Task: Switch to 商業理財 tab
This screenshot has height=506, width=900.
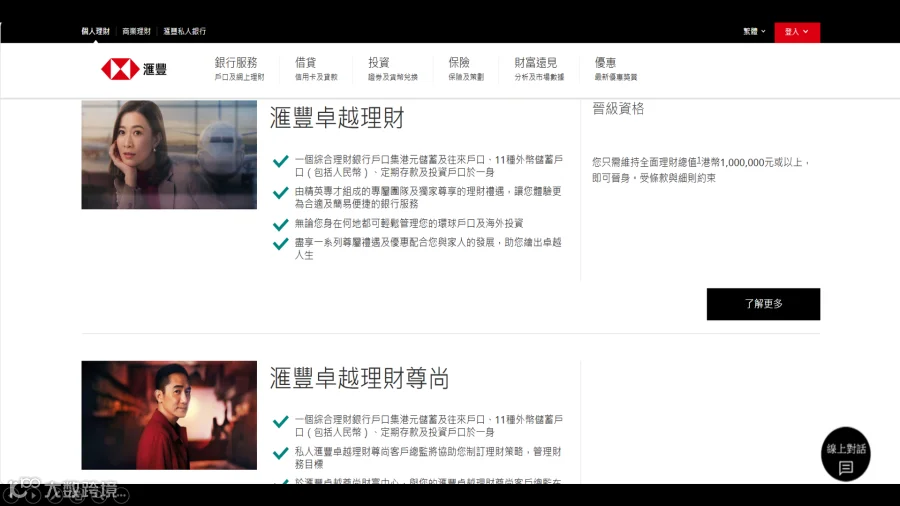Action: [136, 32]
